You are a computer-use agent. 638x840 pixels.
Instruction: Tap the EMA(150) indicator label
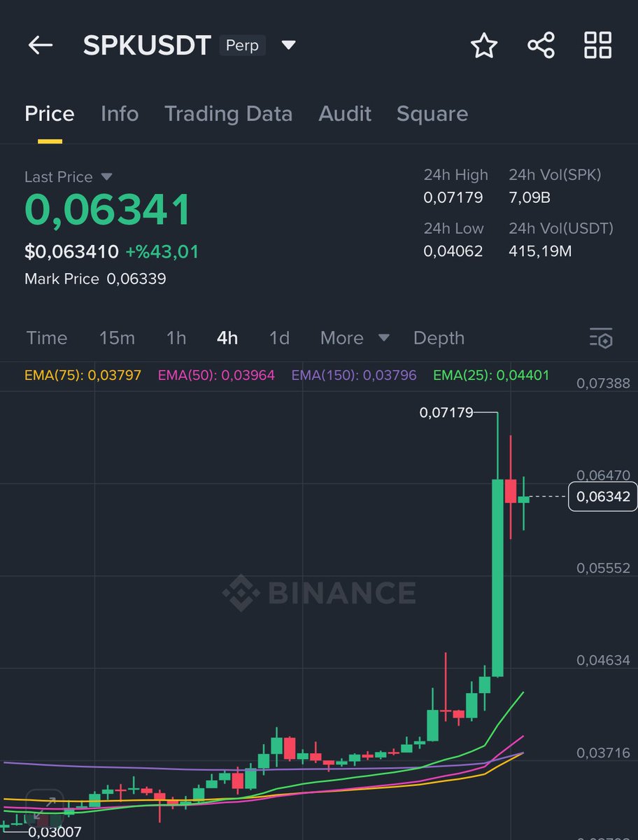click(x=354, y=375)
